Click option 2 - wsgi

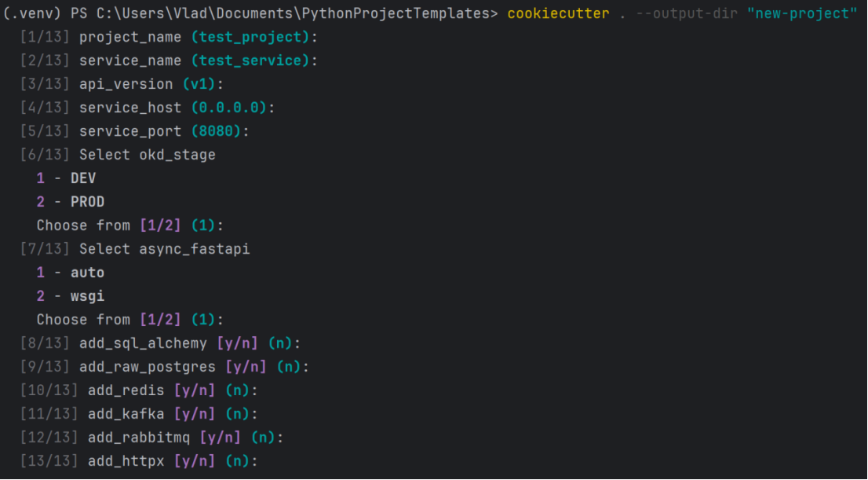(71, 296)
